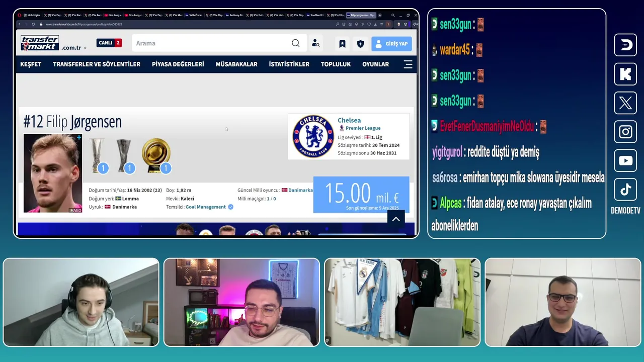Switch to the Anthony M tab

[x=234, y=15]
